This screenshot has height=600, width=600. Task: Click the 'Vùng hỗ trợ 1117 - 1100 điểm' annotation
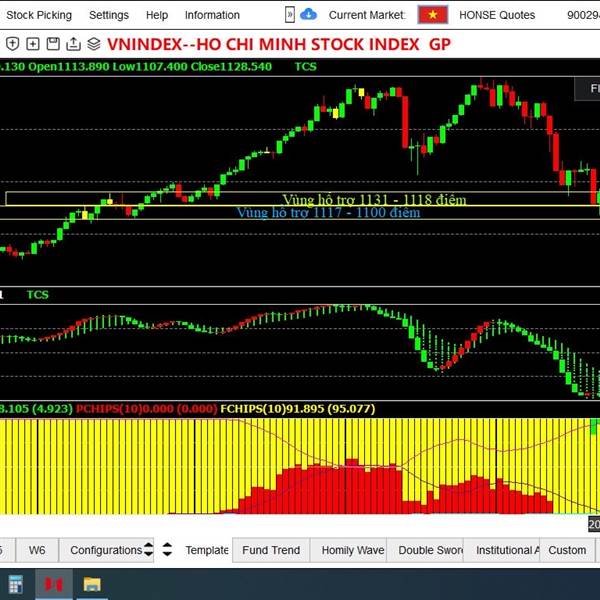click(x=328, y=212)
